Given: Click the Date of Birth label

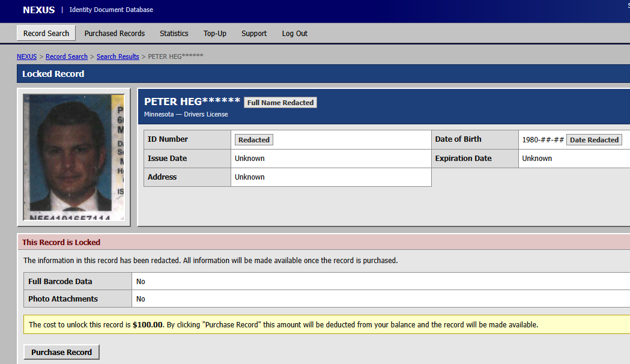Looking at the screenshot, I should point(458,139).
